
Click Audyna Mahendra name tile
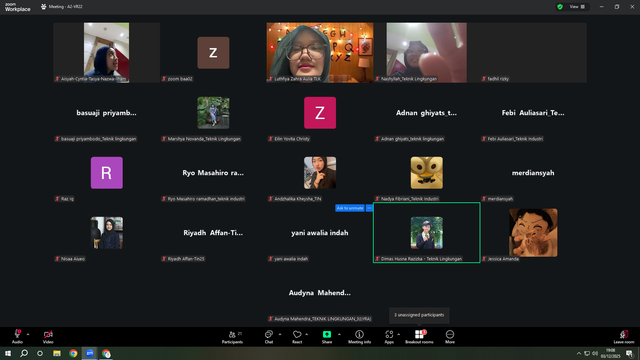coord(320,293)
